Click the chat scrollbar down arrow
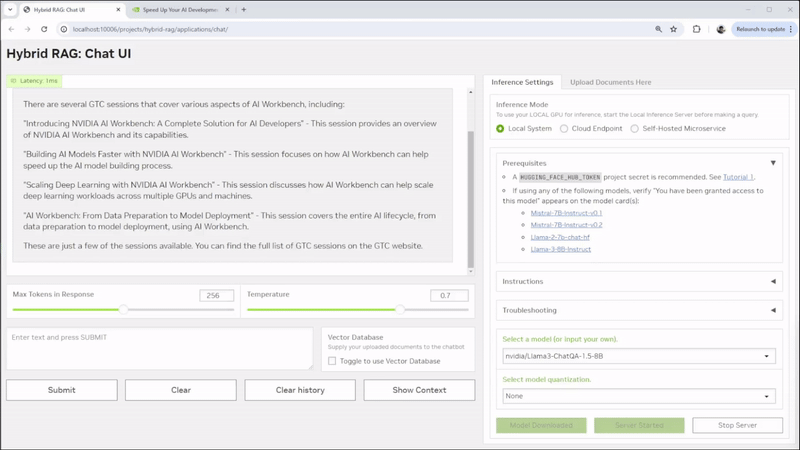The image size is (800, 450). pos(470,271)
